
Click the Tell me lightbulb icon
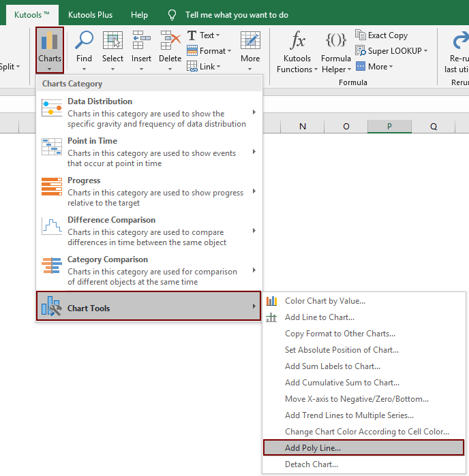click(x=172, y=14)
